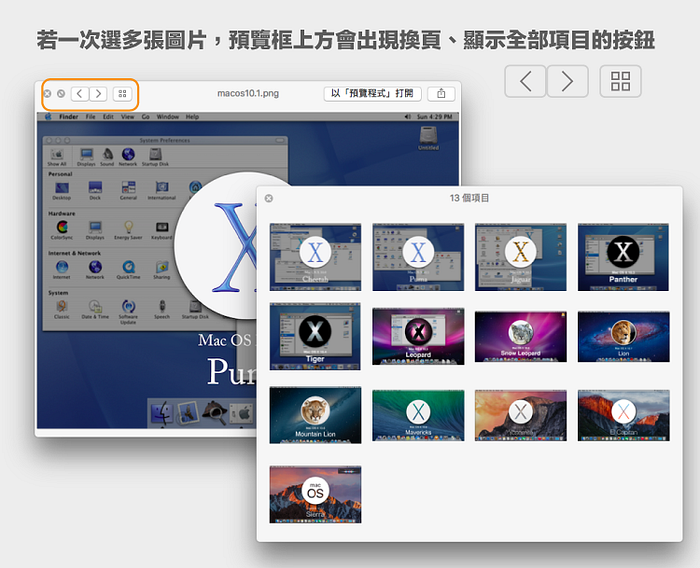
Task: Click Show All in System Preferences
Action: click(57, 158)
